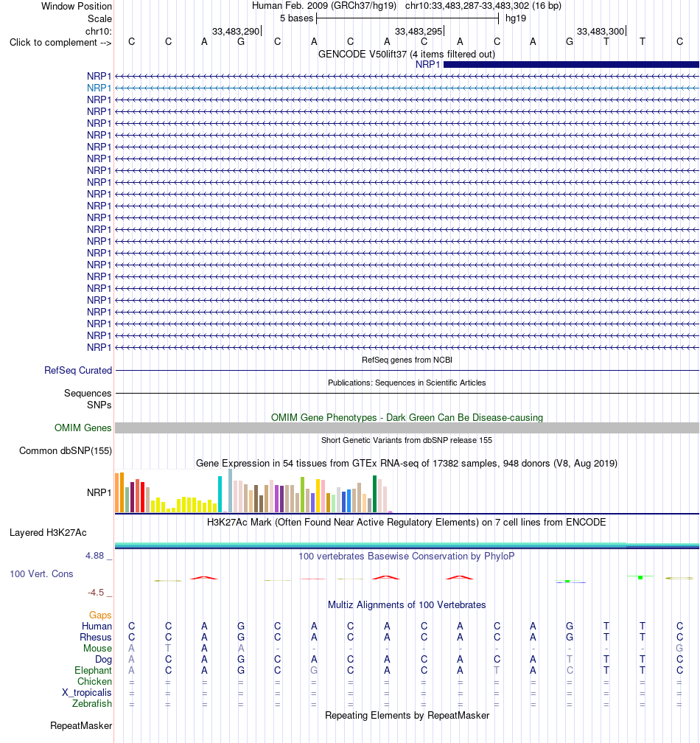
Task: Click the 'Common dbSNP(155)' track label
Action: (66, 450)
